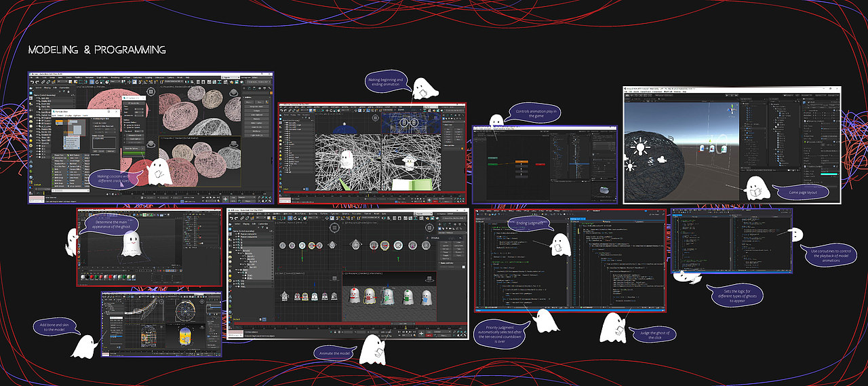Select the ghost in beginning animation left viewport
The image size is (868, 386).
click(347, 160)
